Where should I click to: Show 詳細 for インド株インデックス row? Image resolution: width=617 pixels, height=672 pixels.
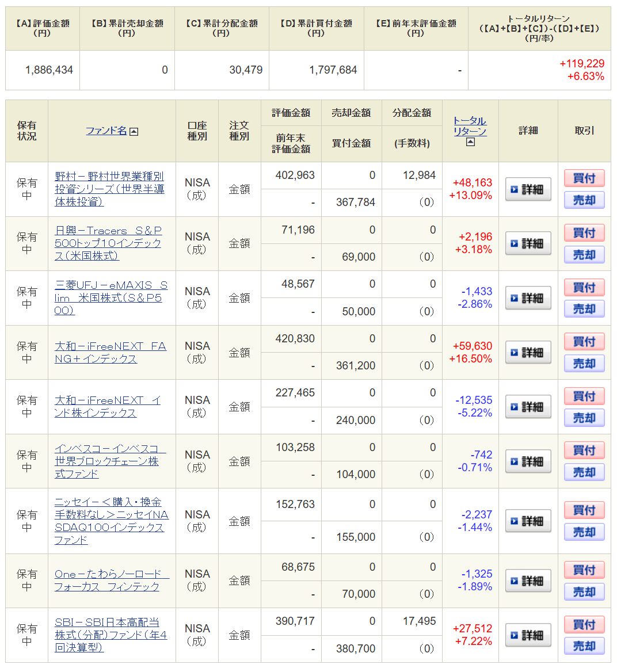point(528,407)
